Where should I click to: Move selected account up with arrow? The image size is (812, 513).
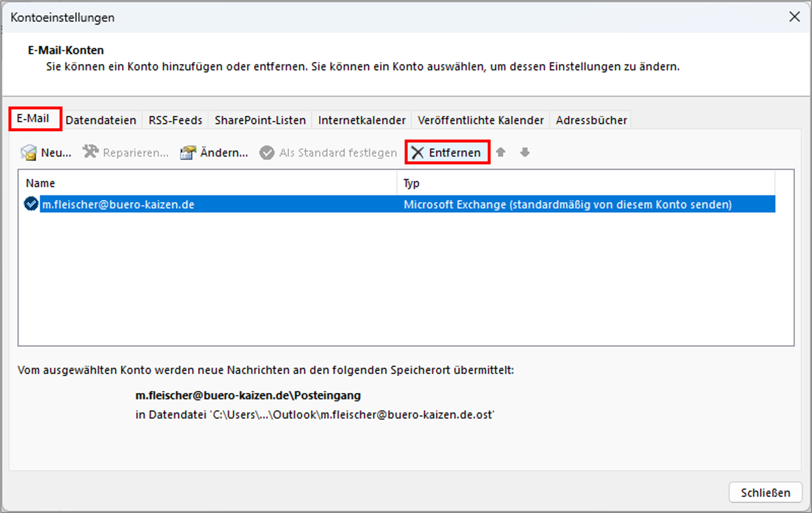pyautogui.click(x=501, y=153)
